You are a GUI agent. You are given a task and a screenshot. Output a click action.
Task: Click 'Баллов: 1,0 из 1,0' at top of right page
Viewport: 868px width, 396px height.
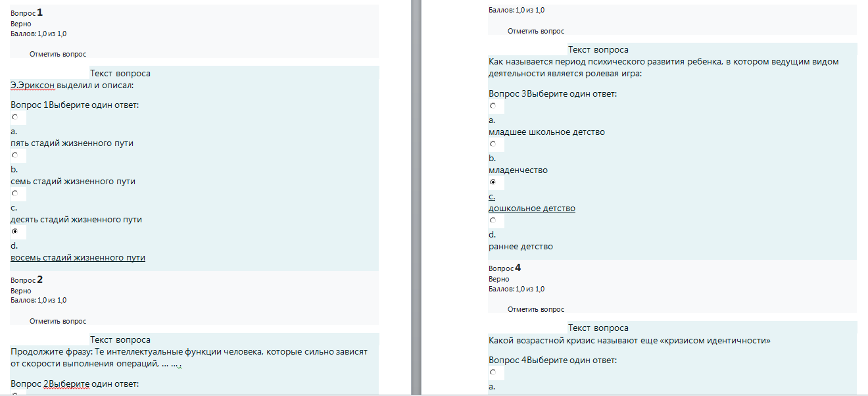[517, 10]
